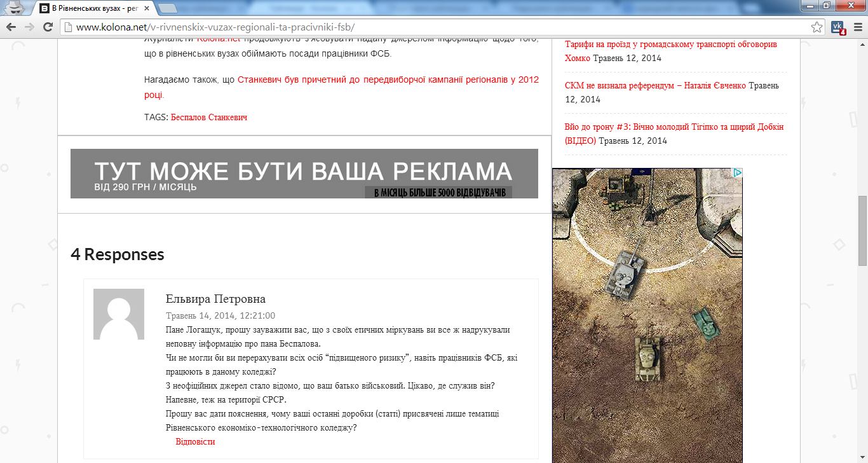The width and height of the screenshot is (868, 463).
Task: Click the TAGS: label text
Action: [x=156, y=118]
